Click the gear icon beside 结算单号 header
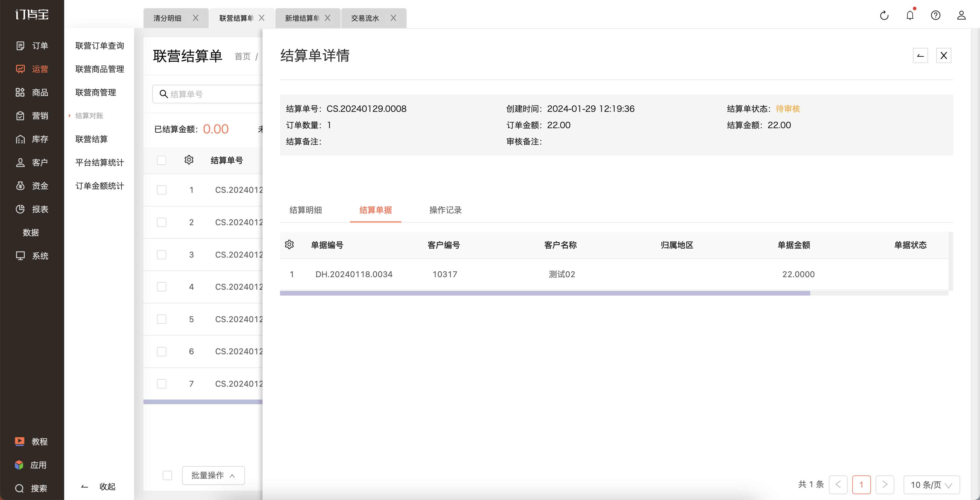The height and width of the screenshot is (500, 980). coord(189,160)
